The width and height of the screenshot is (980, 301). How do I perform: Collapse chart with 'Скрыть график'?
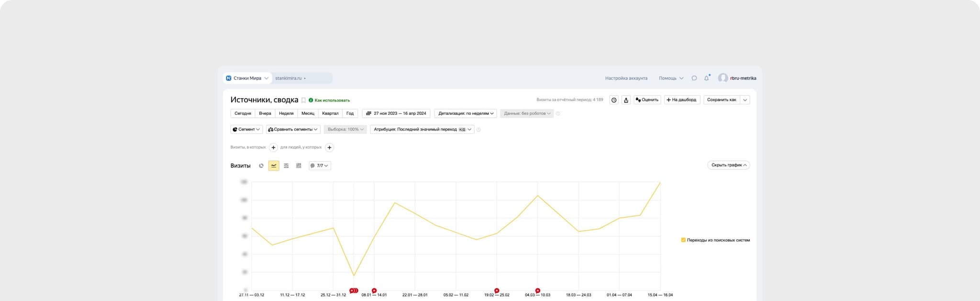(728, 165)
